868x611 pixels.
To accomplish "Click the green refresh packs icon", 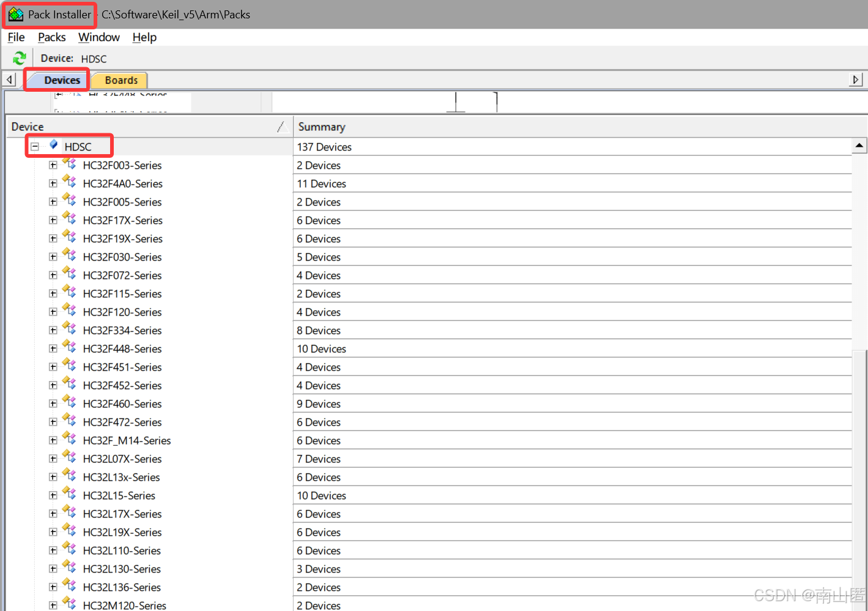I will (x=20, y=58).
